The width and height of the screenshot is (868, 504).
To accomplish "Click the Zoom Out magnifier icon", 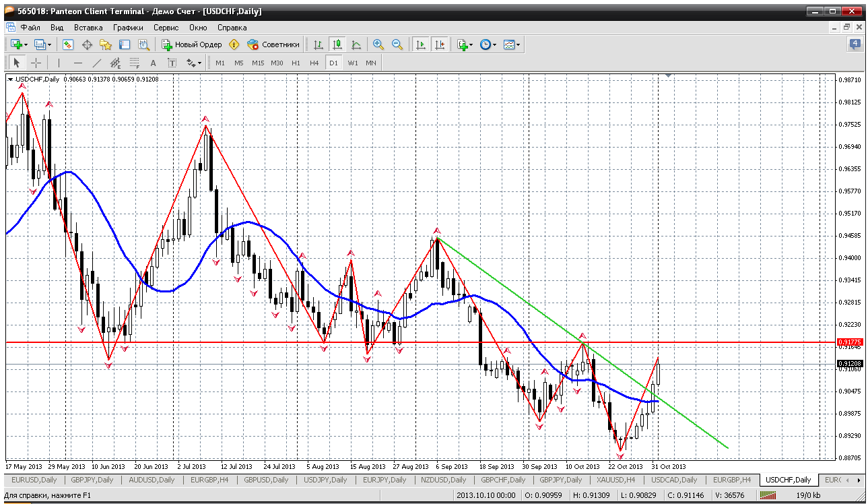I will pos(397,44).
